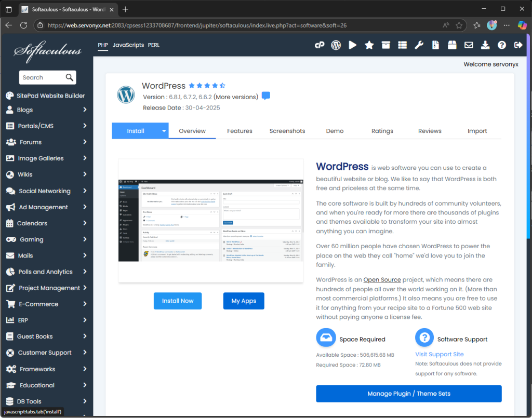Select the JavaScripts tab
This screenshot has height=418, width=532.
(x=128, y=45)
